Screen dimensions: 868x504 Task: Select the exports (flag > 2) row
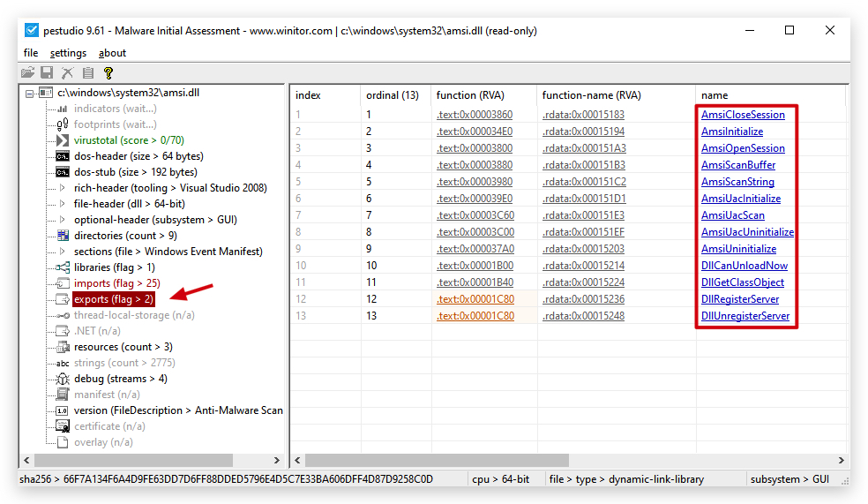coord(114,299)
